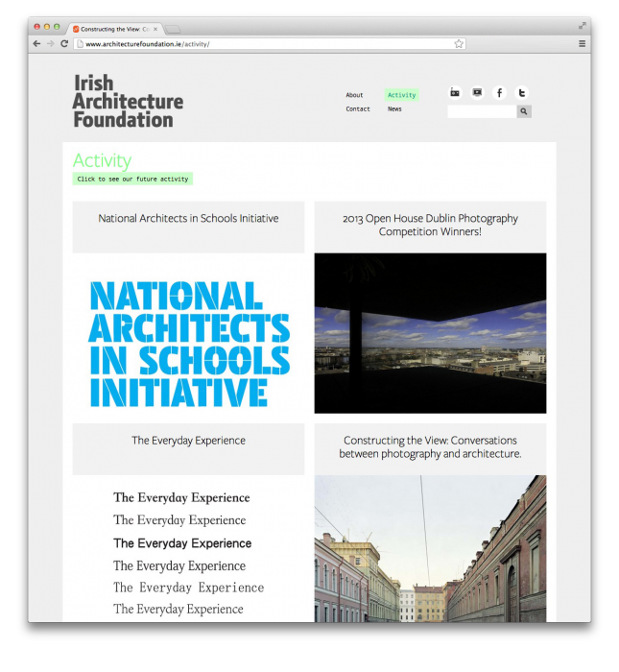The width and height of the screenshot is (619, 672).
Task: Open the radio icon link in header
Action: tap(455, 93)
